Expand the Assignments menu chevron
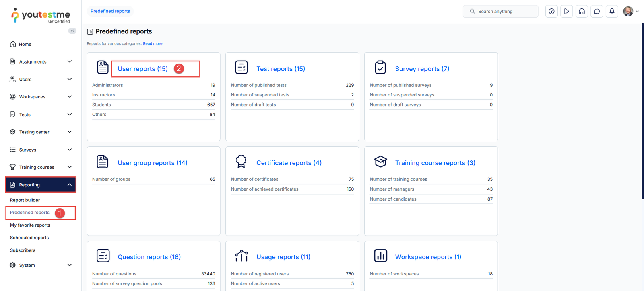This screenshot has height=291, width=644. click(70, 61)
